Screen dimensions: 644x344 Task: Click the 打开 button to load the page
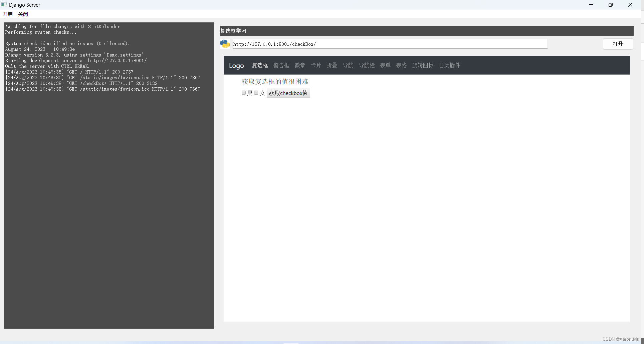(618, 44)
